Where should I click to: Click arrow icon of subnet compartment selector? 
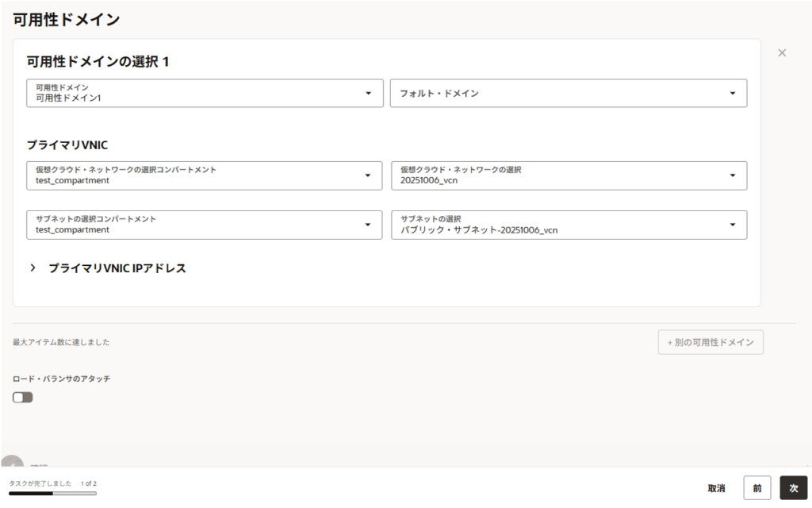pyautogui.click(x=368, y=225)
